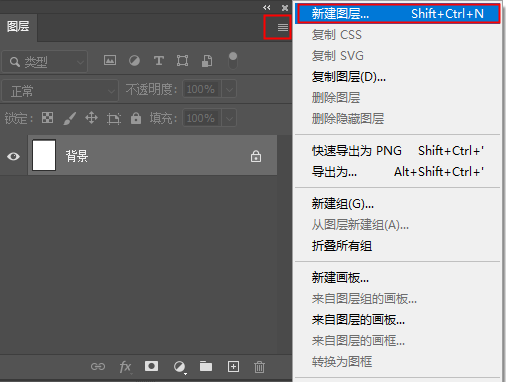Open the 正常 blend mode dropdown
Image resolution: width=506 pixels, height=382 pixels.
click(60, 90)
